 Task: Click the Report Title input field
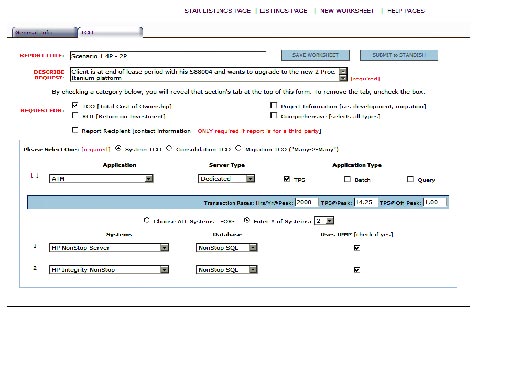tap(168, 56)
